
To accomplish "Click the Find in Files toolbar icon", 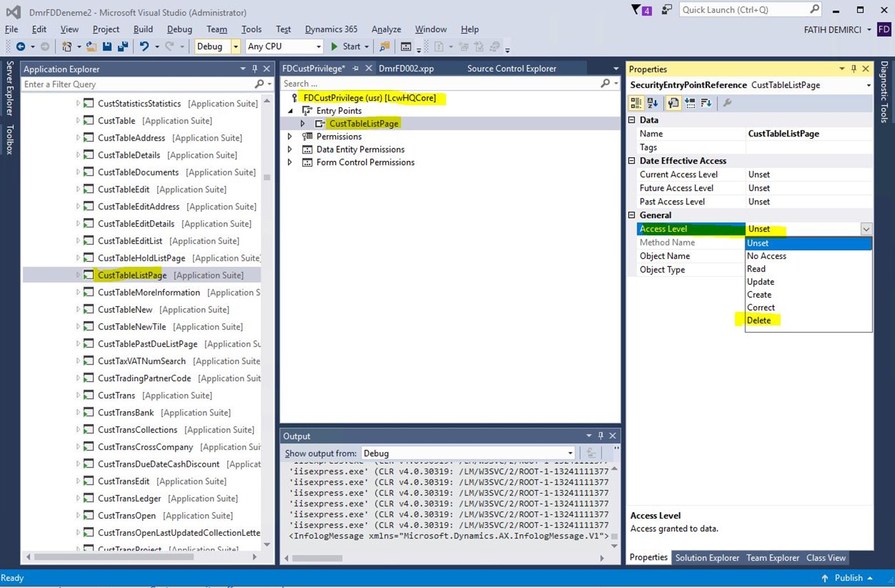I will point(384,46).
